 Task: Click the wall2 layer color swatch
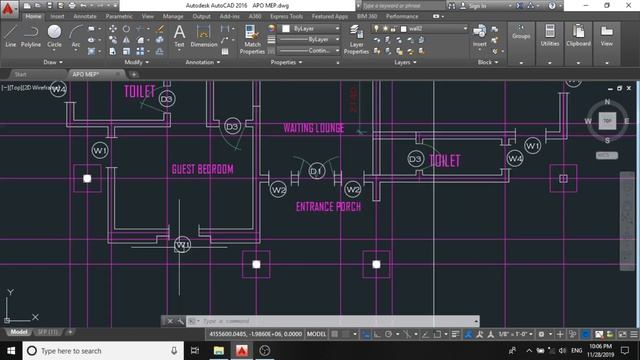click(403, 29)
